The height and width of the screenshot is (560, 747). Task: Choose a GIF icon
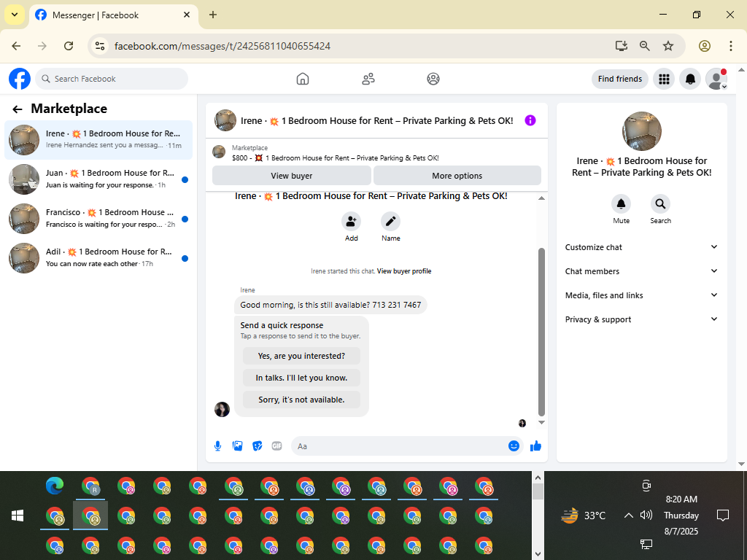(276, 446)
